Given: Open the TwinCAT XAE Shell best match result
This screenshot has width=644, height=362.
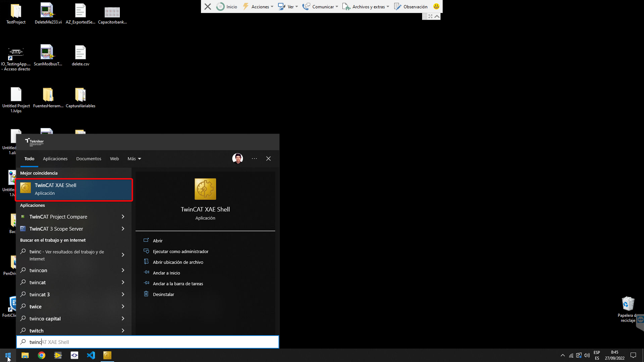Looking at the screenshot, I should click(74, 189).
